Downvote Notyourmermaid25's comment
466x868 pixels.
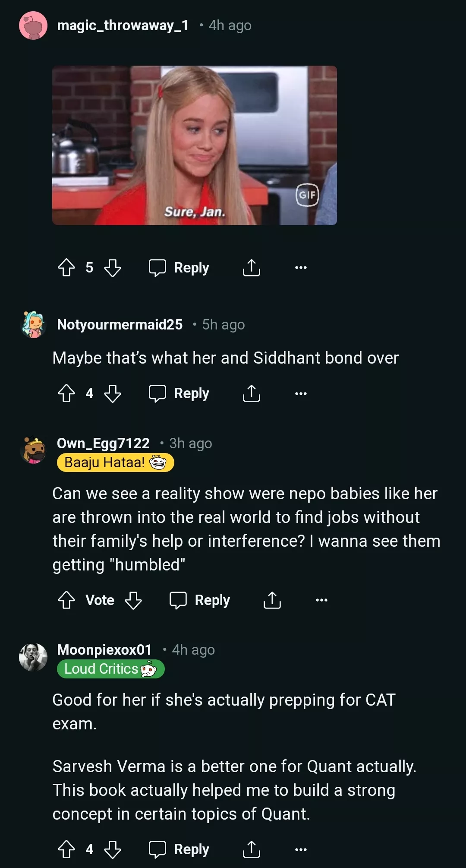coord(113,393)
